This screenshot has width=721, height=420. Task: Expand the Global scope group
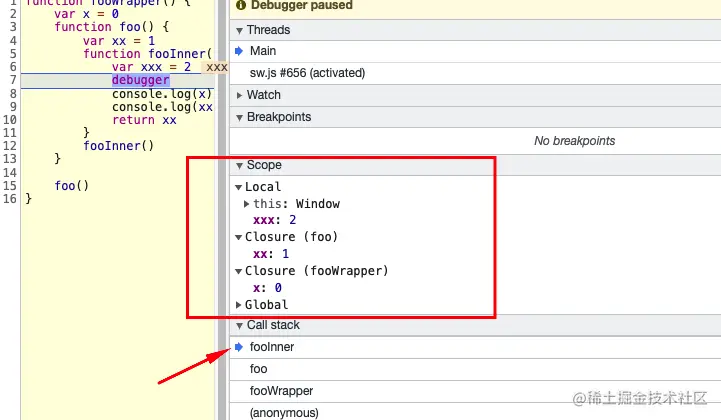(x=238, y=305)
